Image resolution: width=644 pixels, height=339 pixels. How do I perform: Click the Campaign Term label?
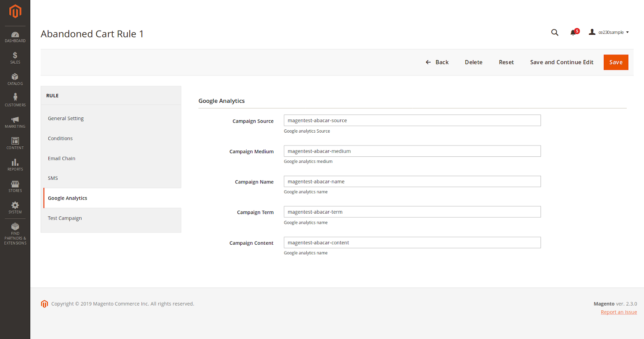255,212
